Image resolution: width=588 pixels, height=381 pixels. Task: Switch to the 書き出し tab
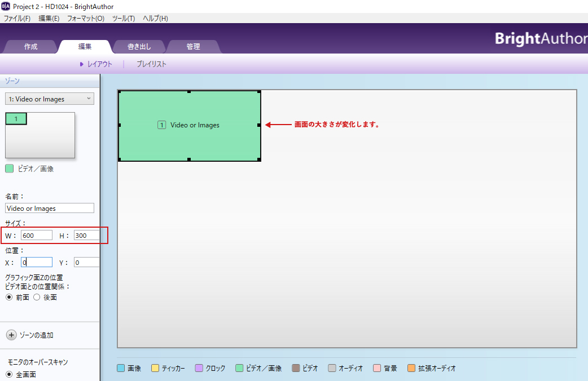pyautogui.click(x=139, y=47)
